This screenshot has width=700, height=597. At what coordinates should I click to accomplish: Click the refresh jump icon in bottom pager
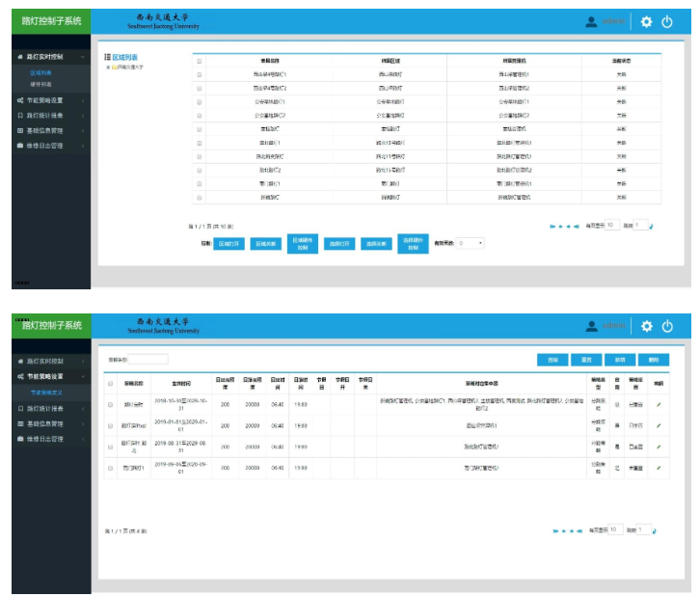[x=654, y=530]
